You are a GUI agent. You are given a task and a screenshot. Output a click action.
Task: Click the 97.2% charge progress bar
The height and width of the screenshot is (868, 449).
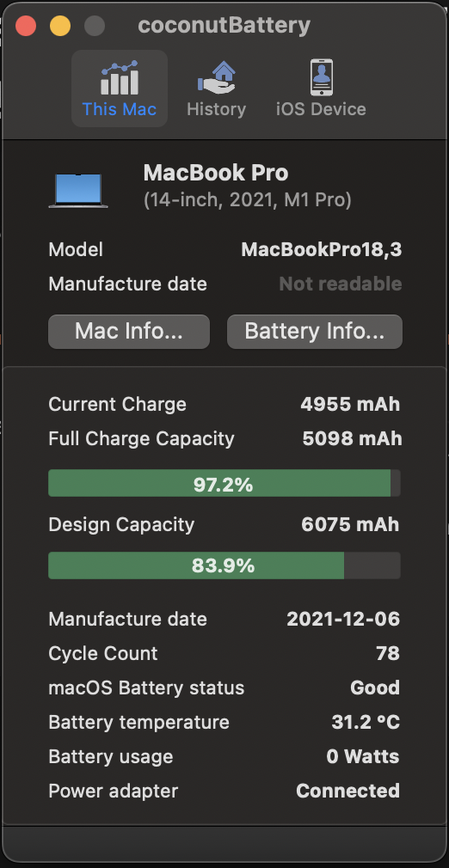(x=224, y=483)
